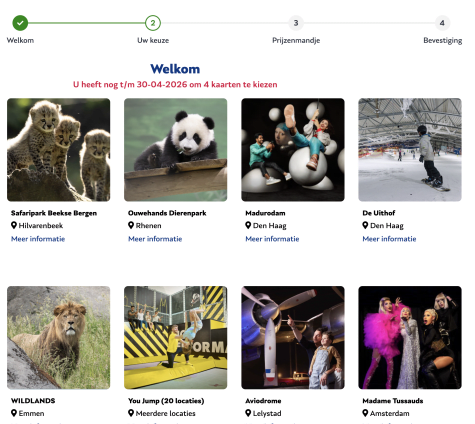The height and width of the screenshot is (424, 475).
Task: Choose the WILDLANDS lion image
Action: (59, 337)
